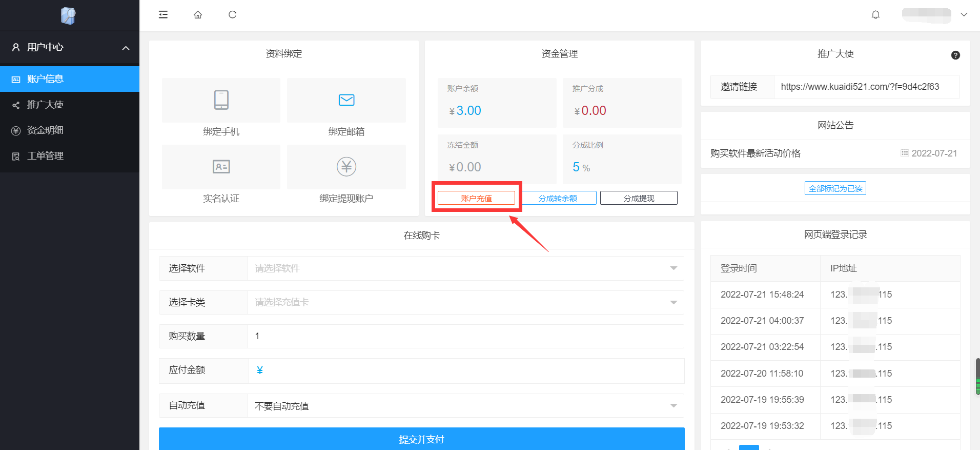Open real-name verification ID card icon

click(x=221, y=167)
